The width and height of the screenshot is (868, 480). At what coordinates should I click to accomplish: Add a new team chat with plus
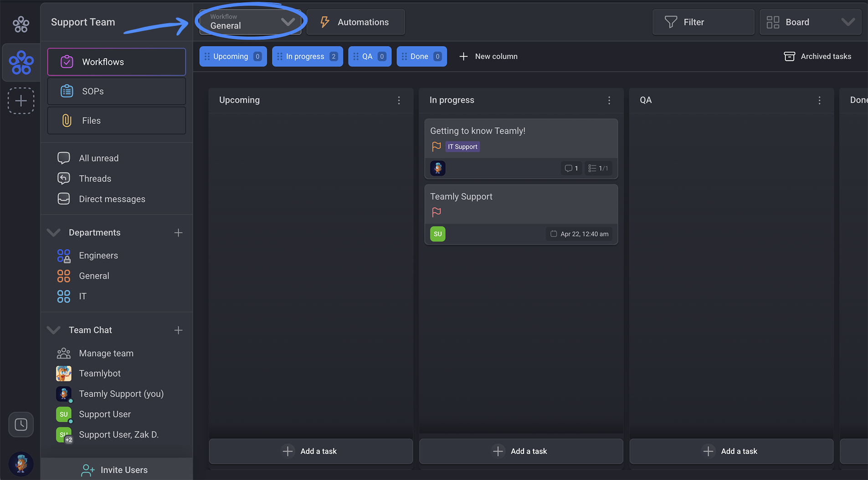(178, 330)
